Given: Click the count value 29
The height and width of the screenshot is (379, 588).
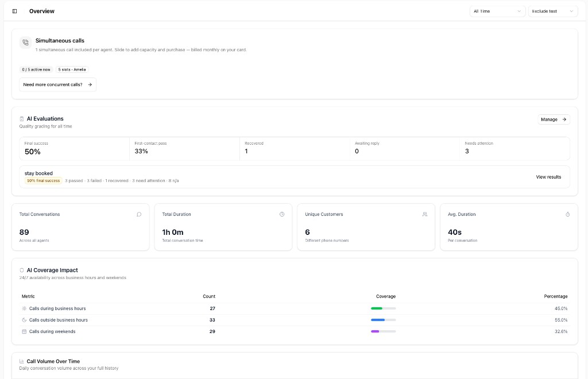Looking at the screenshot, I should (212, 331).
